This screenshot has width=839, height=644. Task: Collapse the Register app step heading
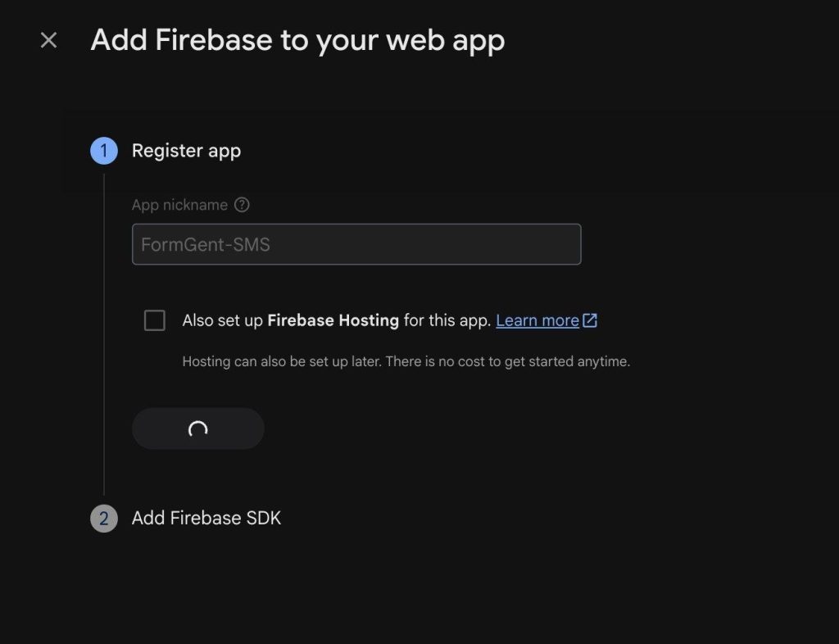click(x=186, y=151)
